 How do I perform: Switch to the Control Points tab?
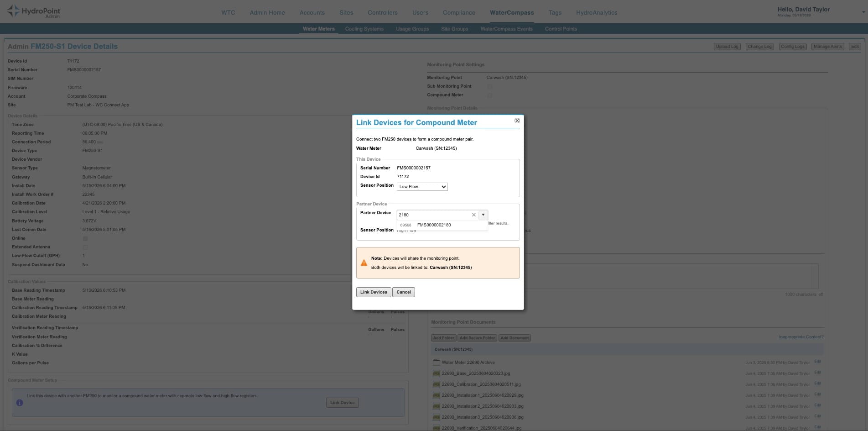(561, 29)
